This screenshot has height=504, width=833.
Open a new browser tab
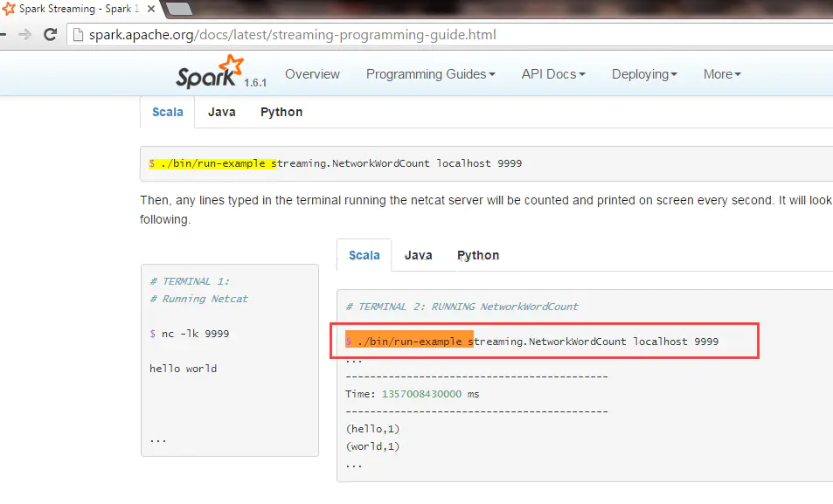point(178,9)
